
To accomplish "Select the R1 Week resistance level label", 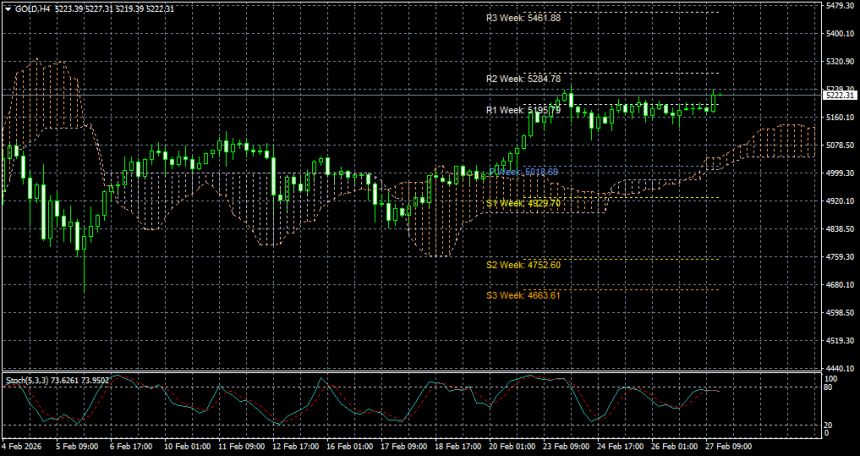I will coord(523,109).
